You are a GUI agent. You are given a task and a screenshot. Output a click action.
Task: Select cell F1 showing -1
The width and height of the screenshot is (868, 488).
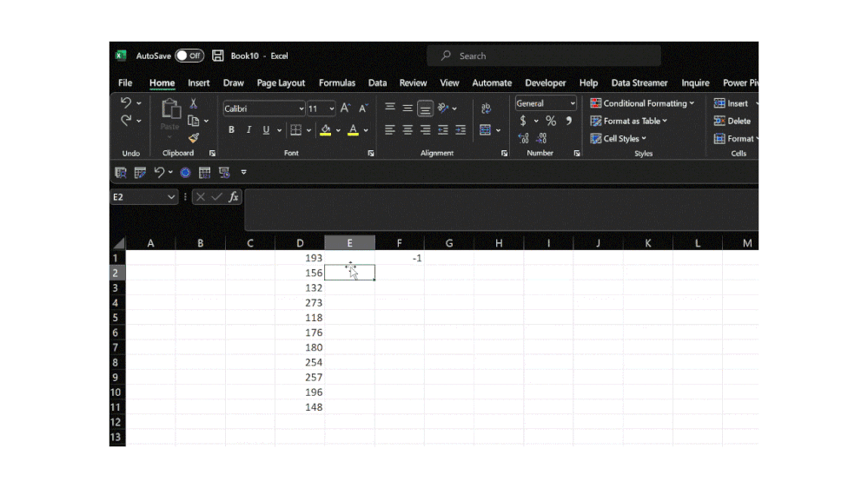click(399, 258)
